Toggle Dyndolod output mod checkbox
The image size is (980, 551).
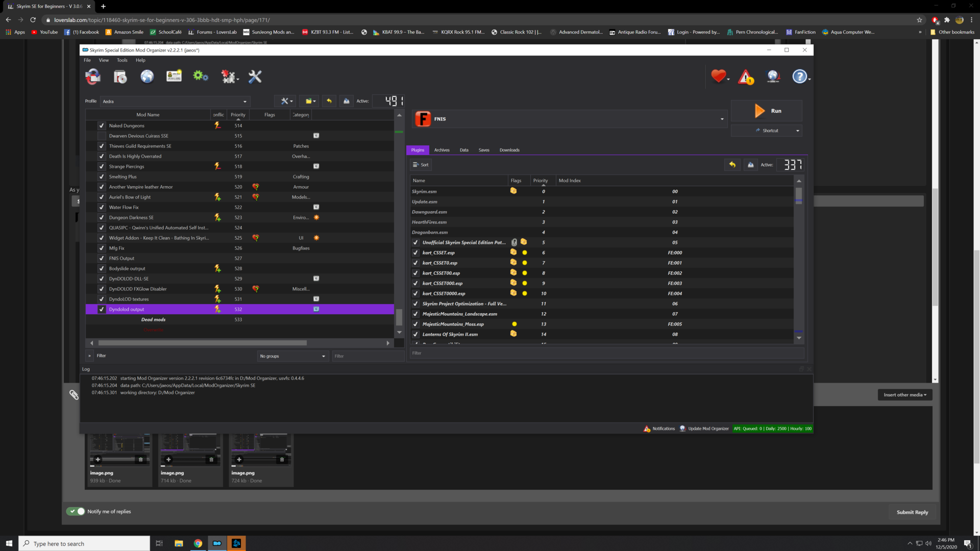click(x=102, y=309)
